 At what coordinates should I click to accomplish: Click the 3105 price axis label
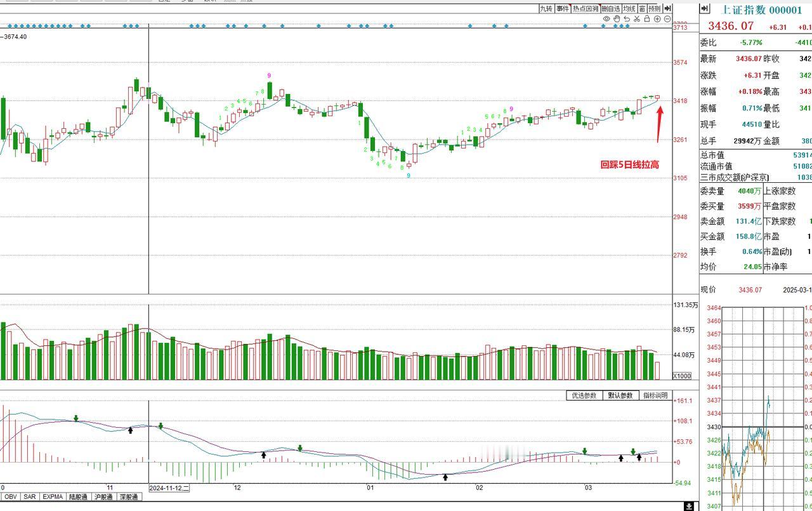pyautogui.click(x=681, y=178)
